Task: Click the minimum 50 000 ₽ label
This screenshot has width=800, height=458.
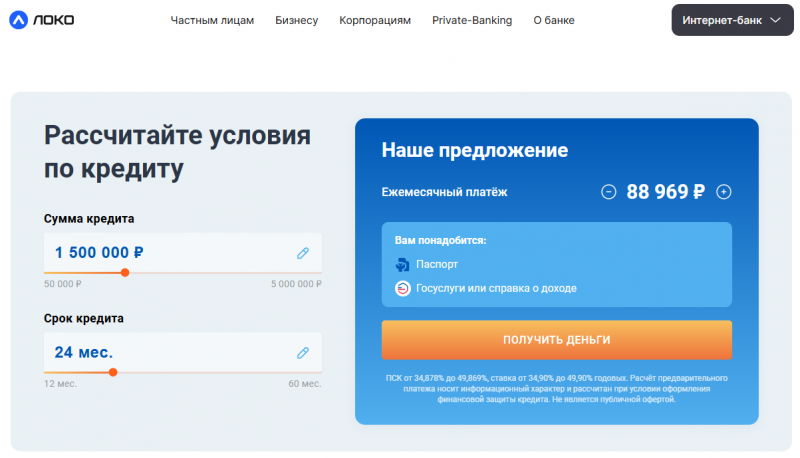Action: point(63,284)
